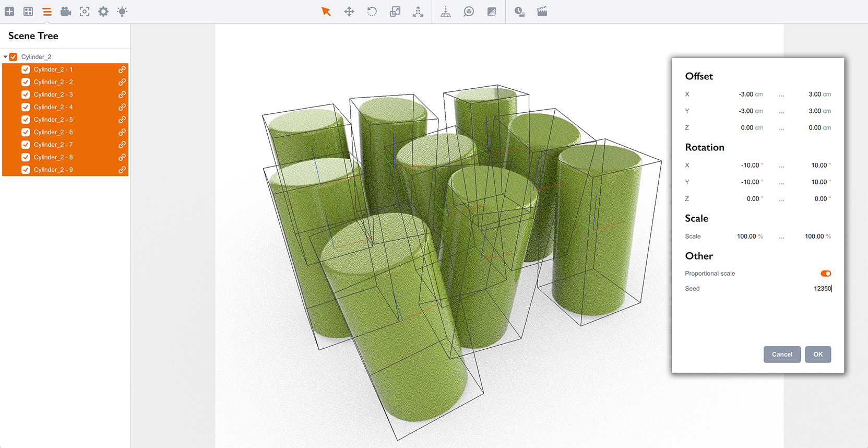The height and width of the screenshot is (448, 868).
Task: Click the OK button
Action: (817, 355)
